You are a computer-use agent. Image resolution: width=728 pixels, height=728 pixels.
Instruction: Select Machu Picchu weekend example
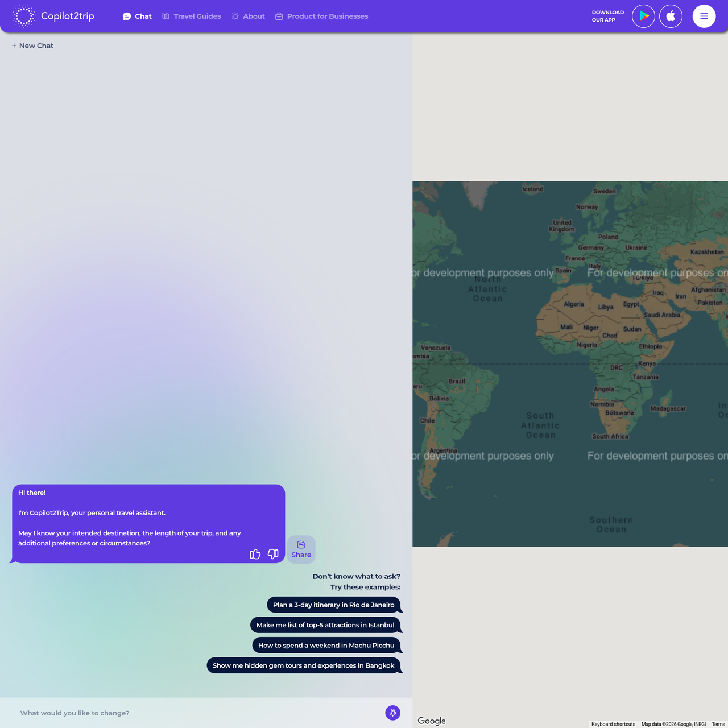(x=326, y=645)
